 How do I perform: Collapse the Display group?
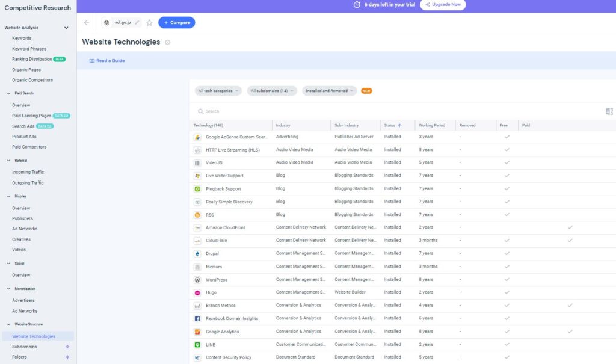(8, 196)
